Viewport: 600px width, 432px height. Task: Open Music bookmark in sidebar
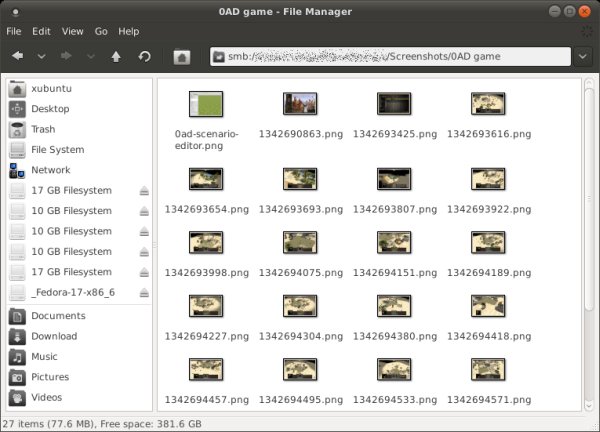[x=79, y=357]
